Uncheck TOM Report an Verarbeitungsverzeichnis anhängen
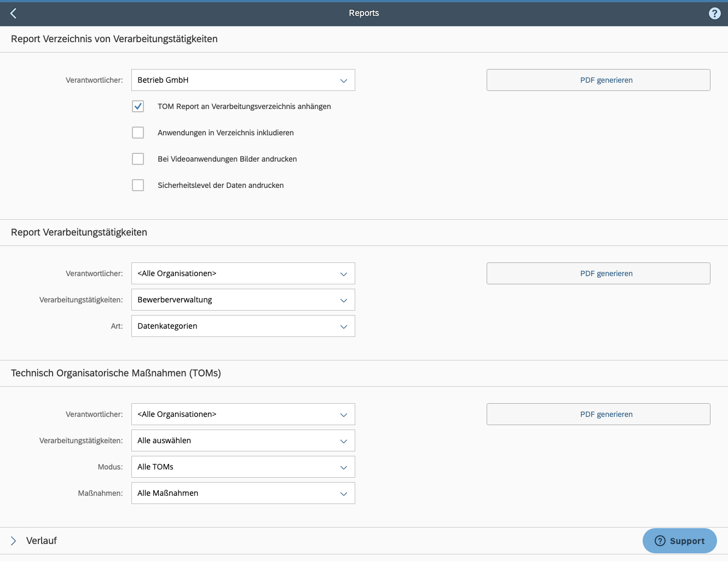Viewport: 728px width, 561px height. pyautogui.click(x=138, y=106)
